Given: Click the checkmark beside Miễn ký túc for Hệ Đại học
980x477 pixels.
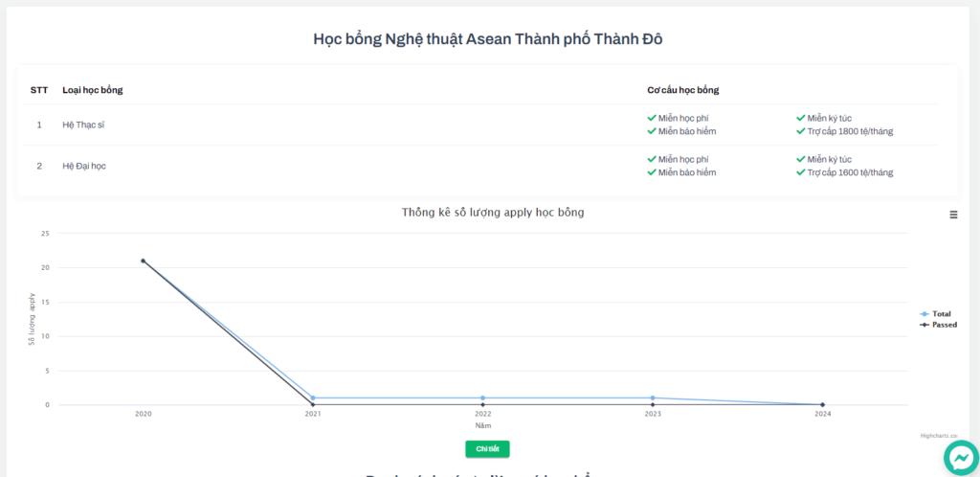Looking at the screenshot, I should pos(800,160).
